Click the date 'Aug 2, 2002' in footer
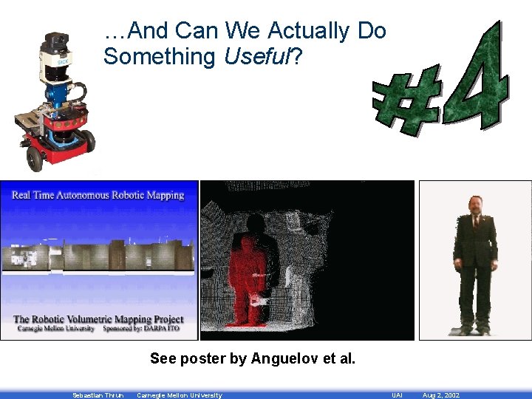Viewport: 532px width, 399px height. [441, 395]
